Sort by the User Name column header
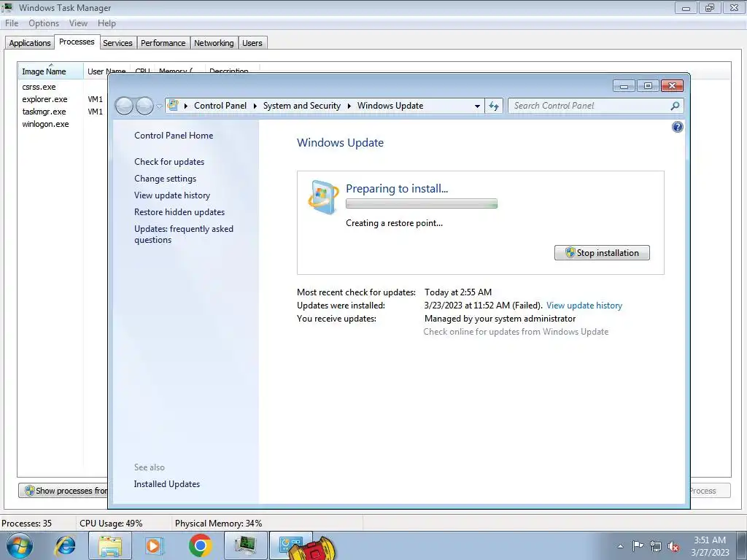747x560 pixels. click(107, 71)
